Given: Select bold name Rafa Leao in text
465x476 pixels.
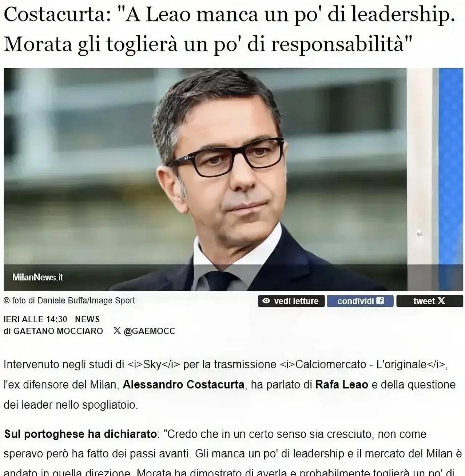Looking at the screenshot, I should click(342, 385).
